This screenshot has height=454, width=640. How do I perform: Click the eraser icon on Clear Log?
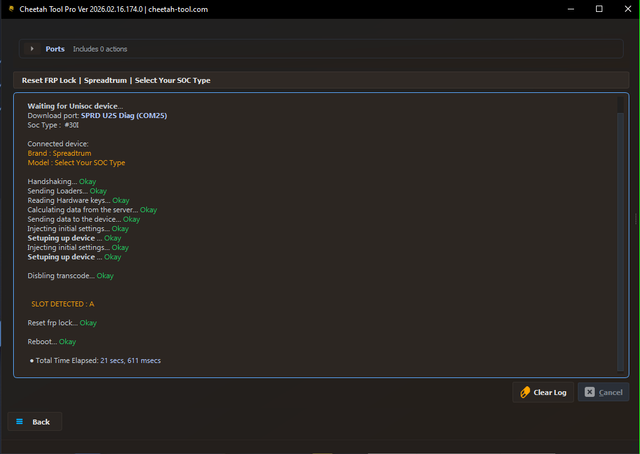click(525, 392)
